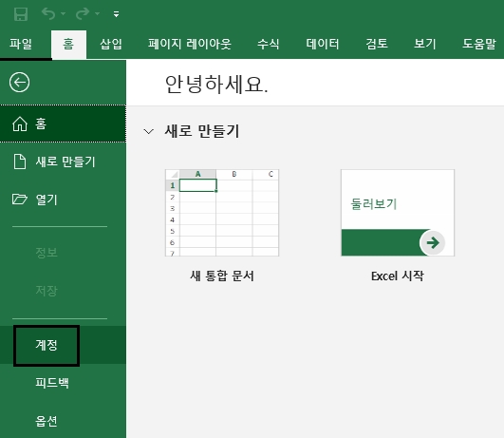Click the 안녕하세요. greeting heading
Screen dimensions: 504x438
tap(216, 84)
